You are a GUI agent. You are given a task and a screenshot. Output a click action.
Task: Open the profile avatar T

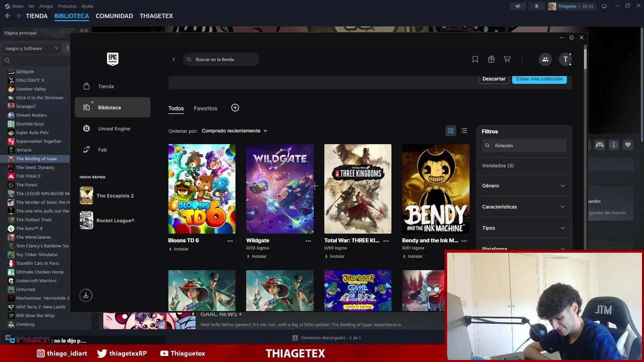pyautogui.click(x=566, y=59)
